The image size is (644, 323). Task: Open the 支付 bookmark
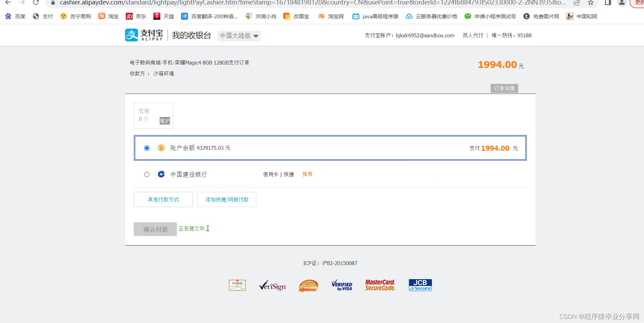click(43, 16)
